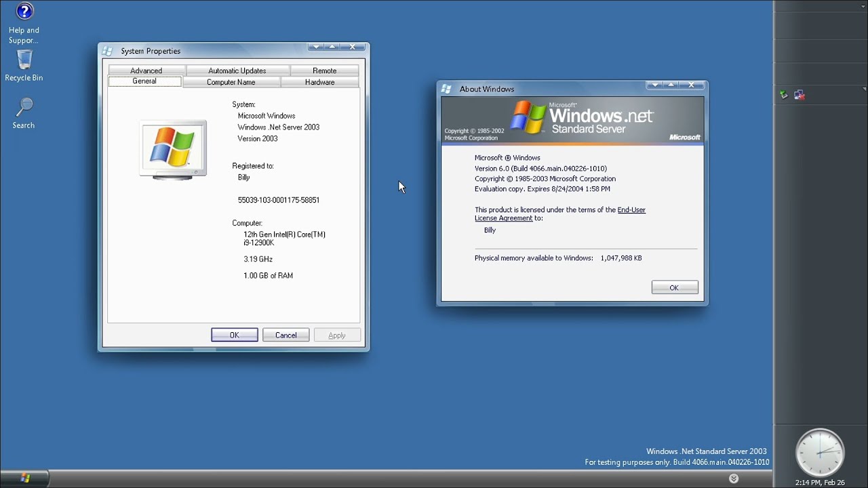Click the 'Version 6.0 (Build 4066.main.040226-1010)' line
The width and height of the screenshot is (868, 488).
click(540, 169)
